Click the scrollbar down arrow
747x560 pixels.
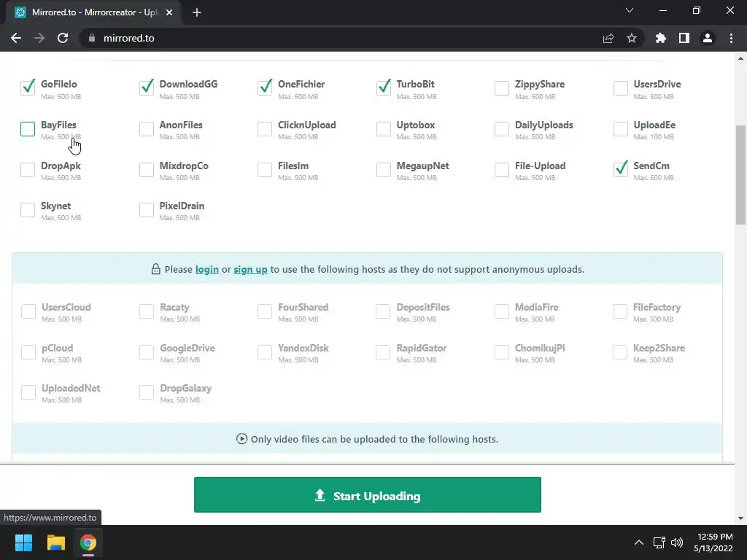click(x=740, y=518)
